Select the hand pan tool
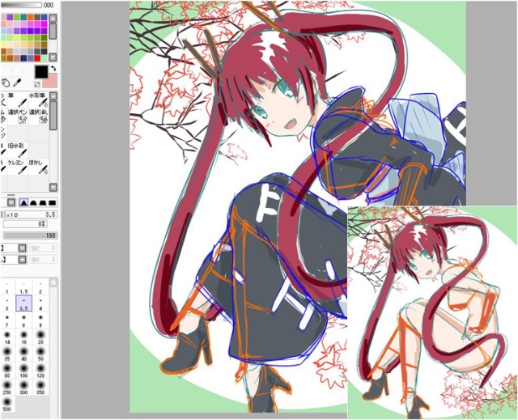 coord(5,82)
